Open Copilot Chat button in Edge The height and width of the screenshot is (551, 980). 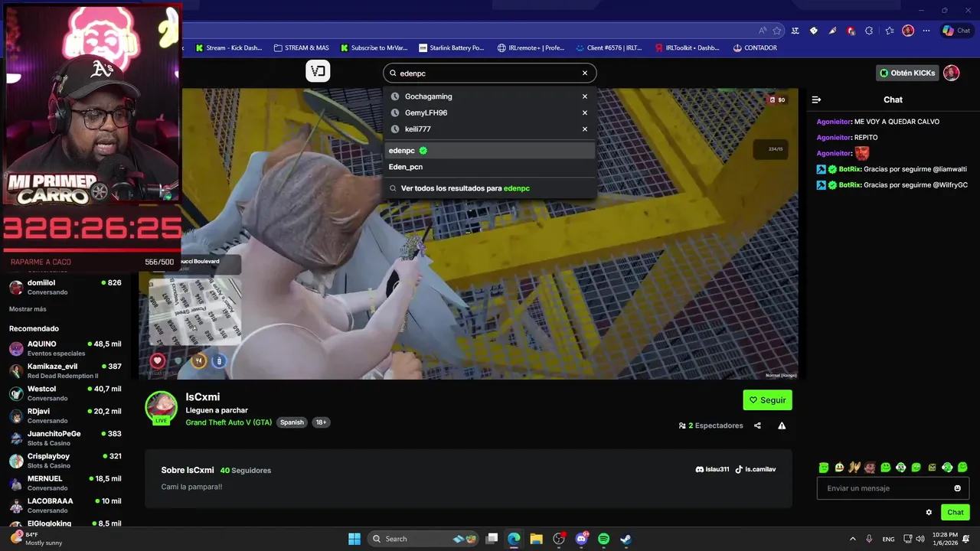[956, 31]
